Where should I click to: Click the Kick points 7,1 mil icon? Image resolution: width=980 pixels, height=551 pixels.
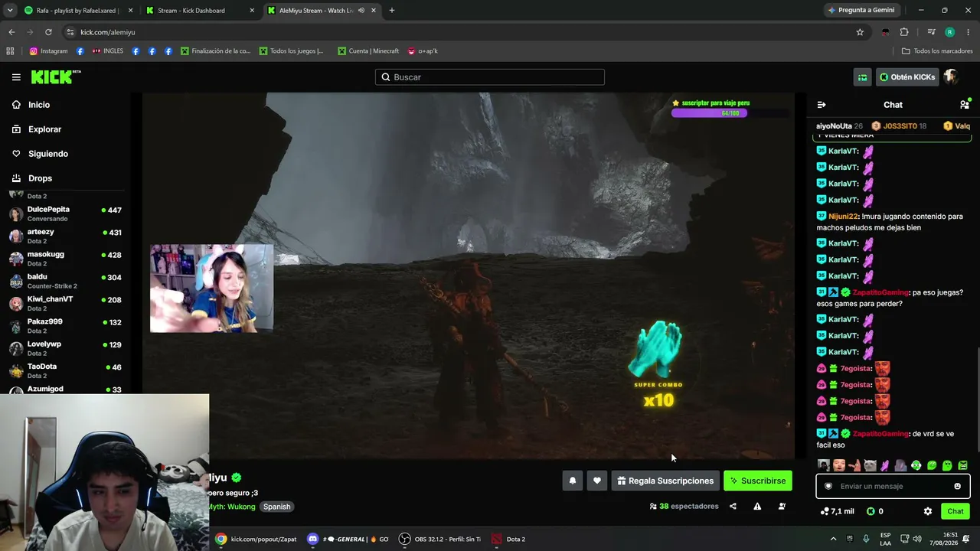(x=837, y=511)
